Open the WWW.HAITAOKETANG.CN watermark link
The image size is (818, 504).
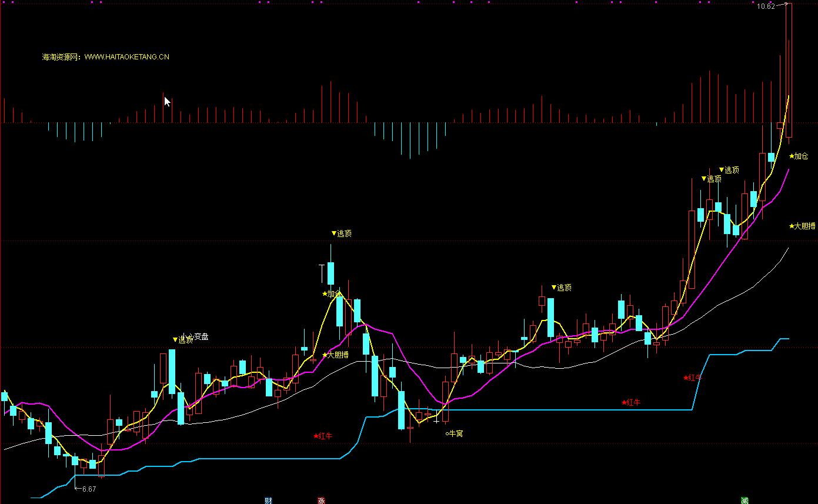pos(126,57)
